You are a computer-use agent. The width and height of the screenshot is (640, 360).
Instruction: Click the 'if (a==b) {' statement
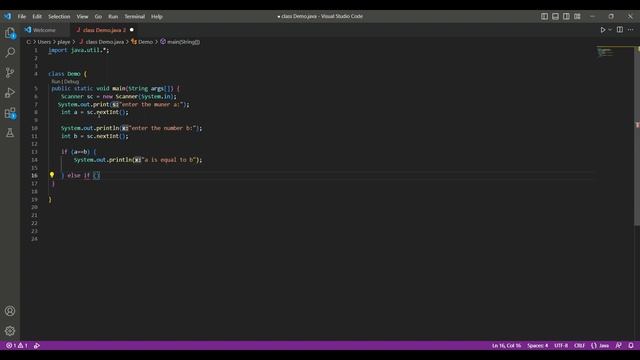(78, 152)
